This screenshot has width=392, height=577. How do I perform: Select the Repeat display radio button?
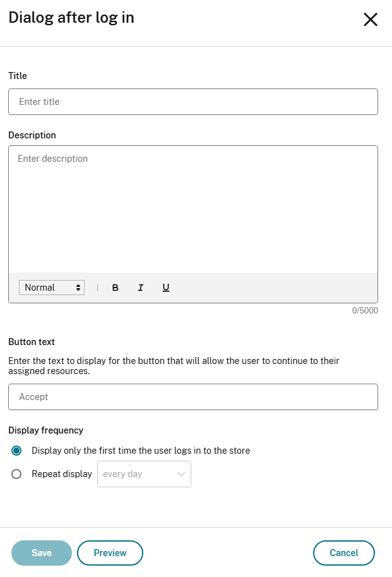click(16, 474)
